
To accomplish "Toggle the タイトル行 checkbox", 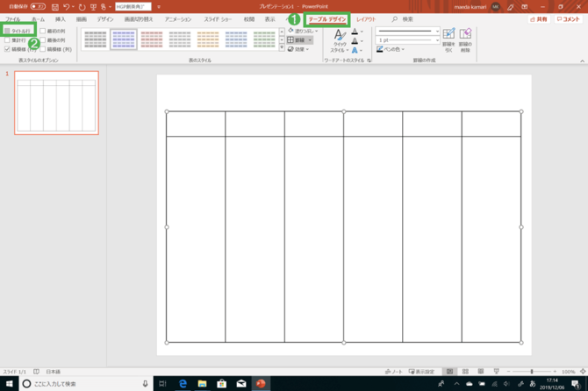I will [x=7, y=31].
